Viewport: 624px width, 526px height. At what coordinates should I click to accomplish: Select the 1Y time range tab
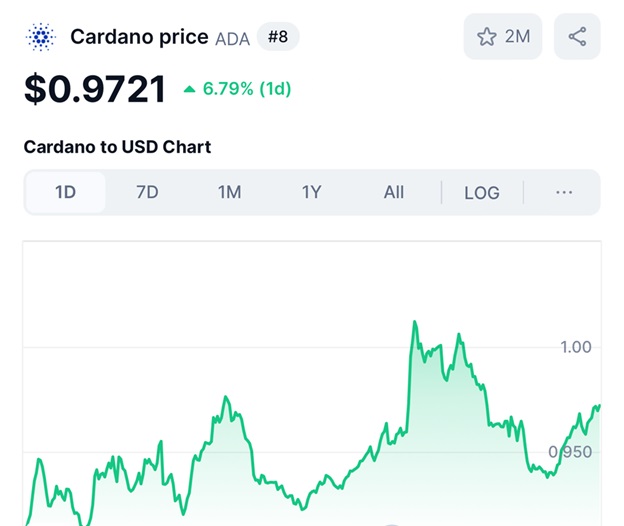click(x=311, y=192)
